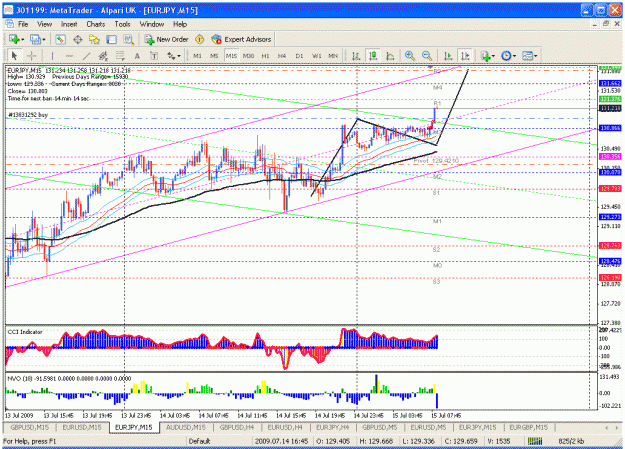Click the CCI Indicator label

pos(25,332)
